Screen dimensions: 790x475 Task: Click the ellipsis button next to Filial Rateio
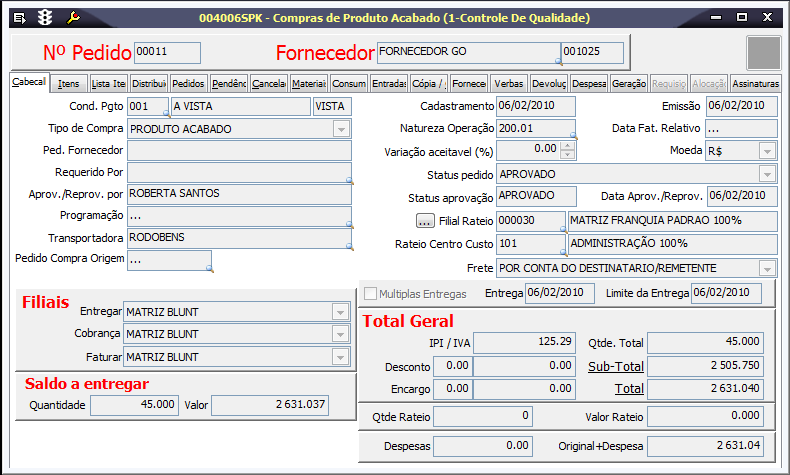click(x=425, y=221)
